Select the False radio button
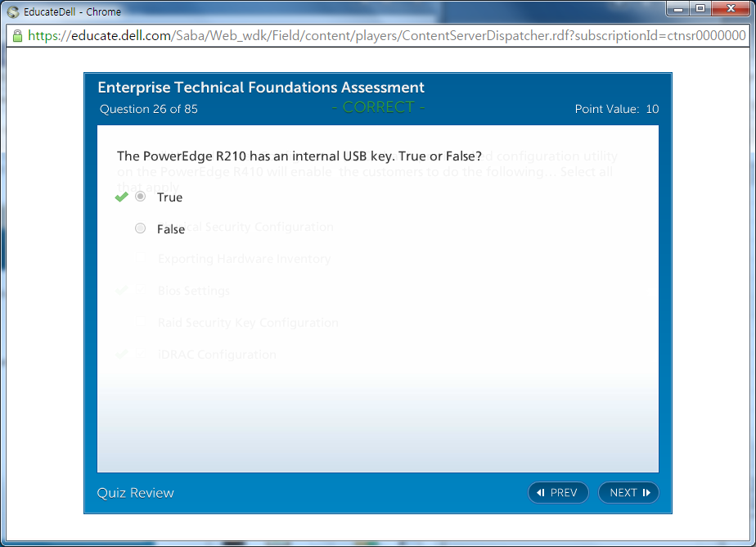Screen dimensions: 756x547 [x=141, y=228]
